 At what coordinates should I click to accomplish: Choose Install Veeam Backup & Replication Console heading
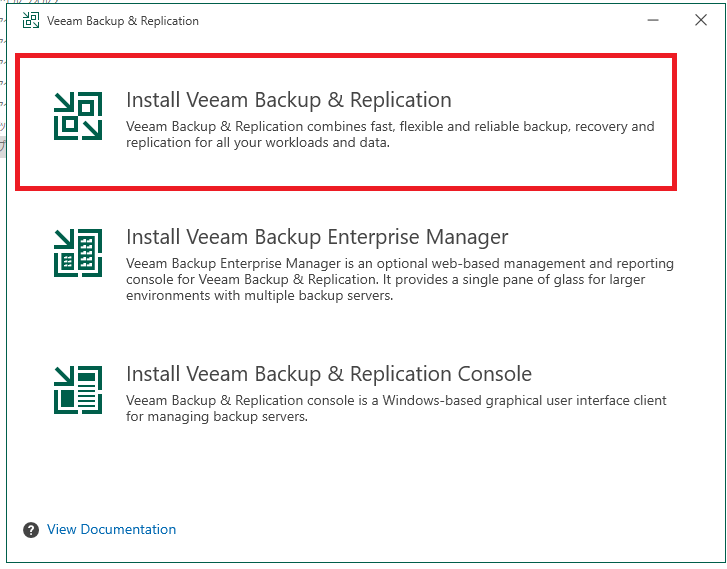[x=329, y=374]
